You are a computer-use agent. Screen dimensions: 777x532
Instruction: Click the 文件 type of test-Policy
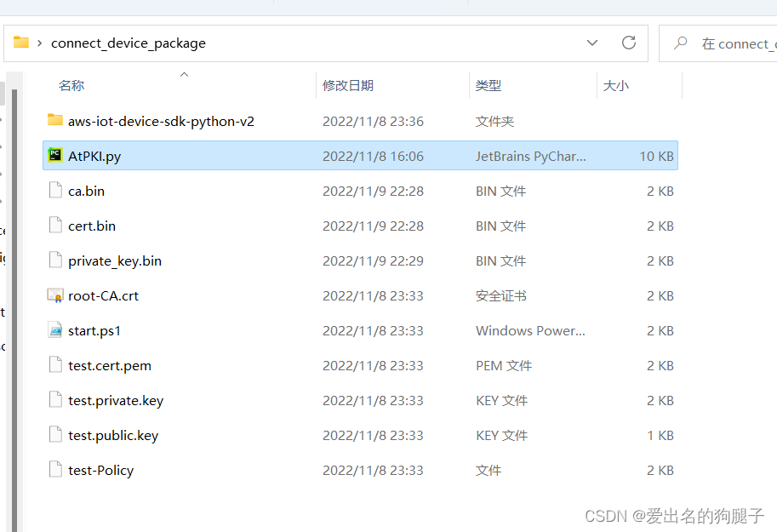488,471
